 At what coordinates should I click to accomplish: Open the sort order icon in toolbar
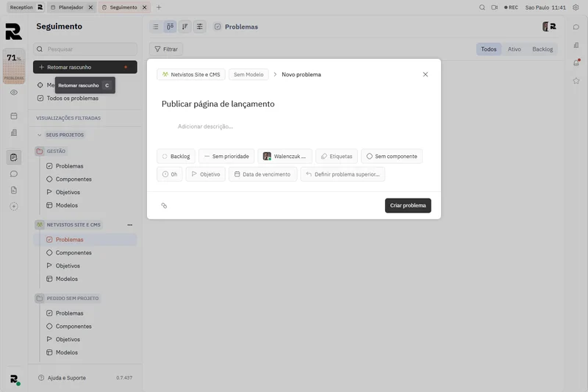click(185, 26)
